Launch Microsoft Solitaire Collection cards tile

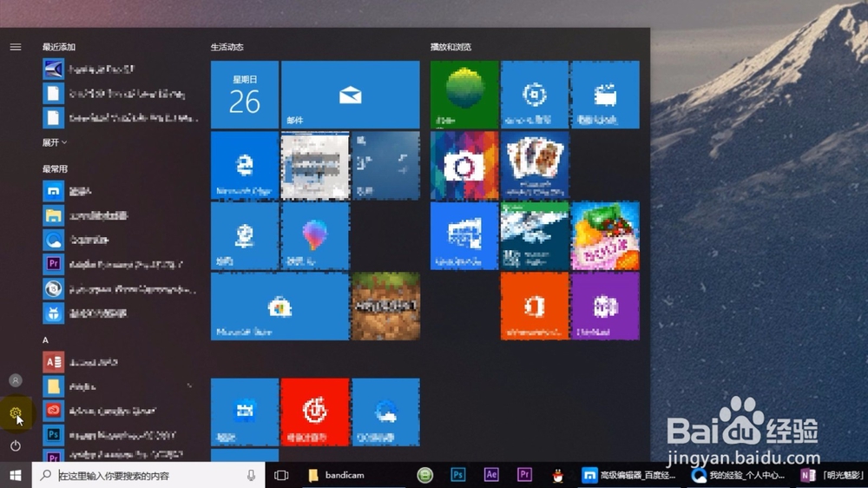point(535,165)
